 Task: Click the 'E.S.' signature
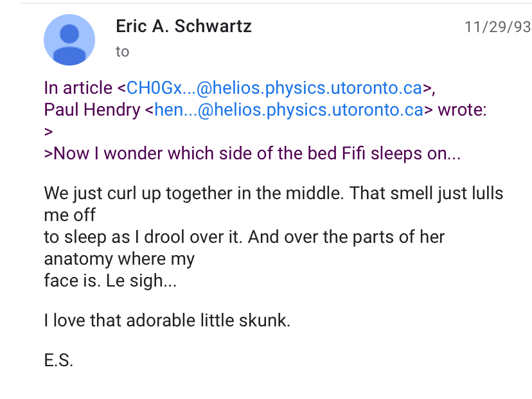tap(58, 360)
